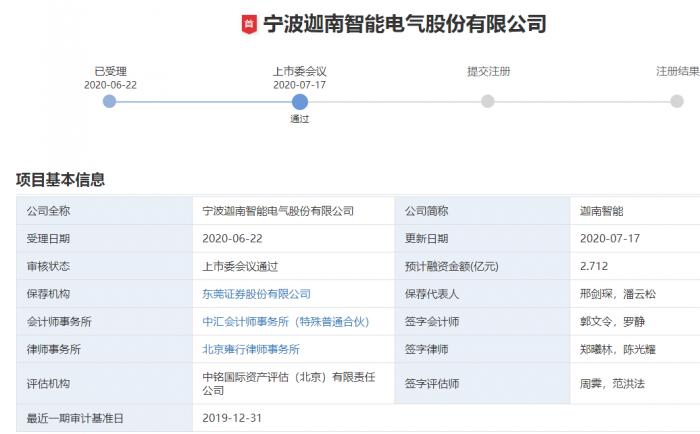Click the 已受理 timeline step circle

click(x=110, y=101)
